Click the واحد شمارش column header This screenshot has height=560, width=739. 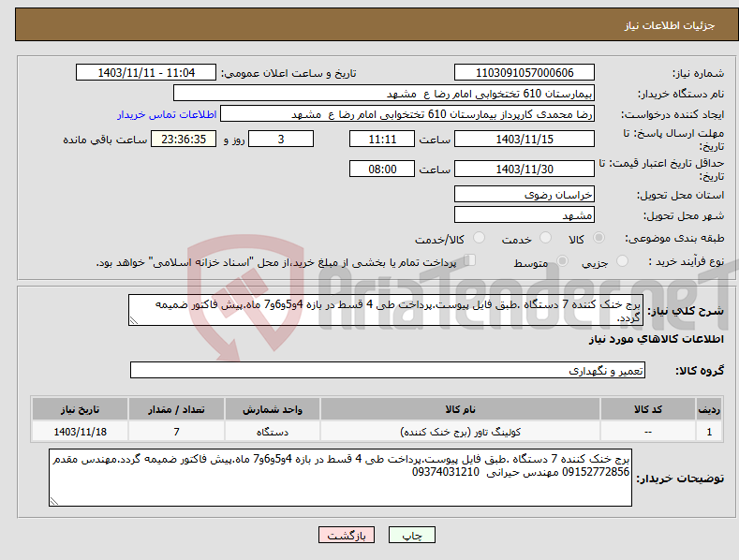[272, 409]
